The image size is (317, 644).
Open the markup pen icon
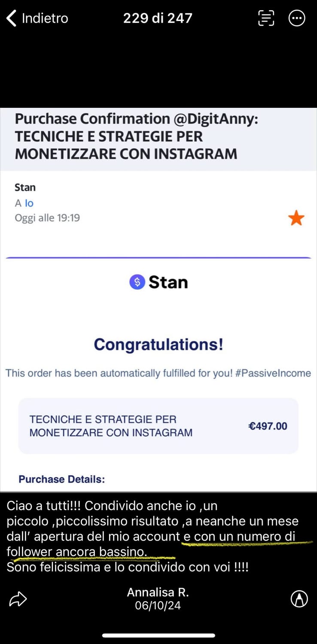pyautogui.click(x=299, y=599)
